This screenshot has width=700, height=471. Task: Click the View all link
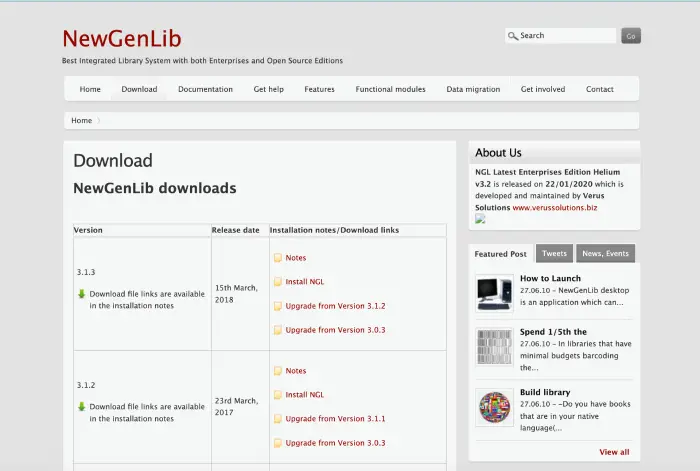614,452
